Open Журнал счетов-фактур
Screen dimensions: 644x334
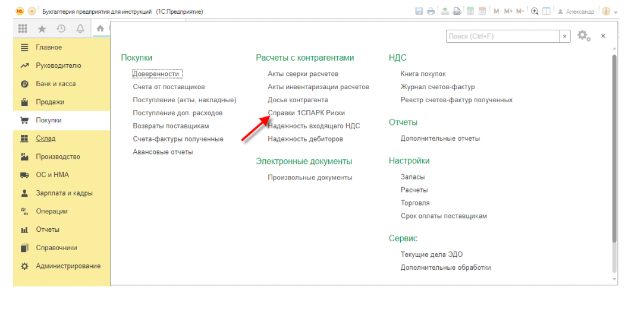tap(438, 87)
